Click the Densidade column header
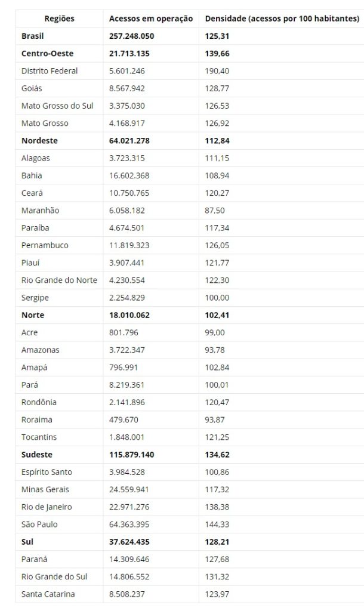 [x=282, y=18]
